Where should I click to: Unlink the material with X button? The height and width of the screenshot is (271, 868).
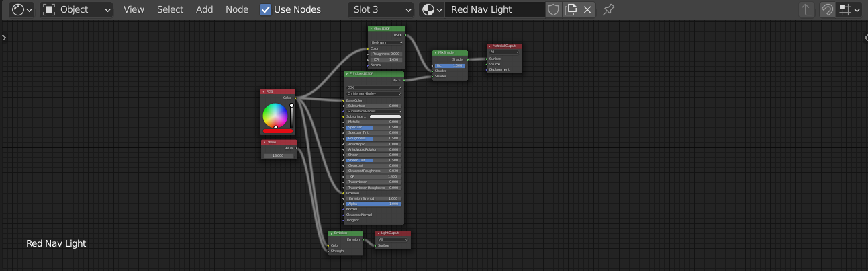coord(587,9)
